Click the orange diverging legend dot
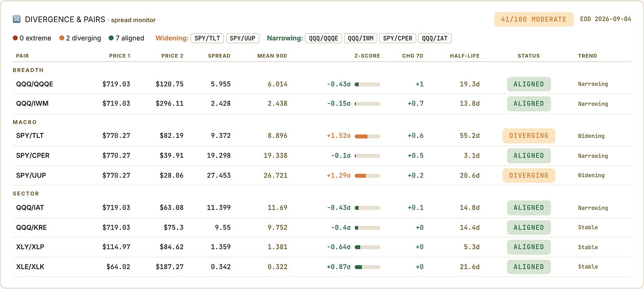The width and height of the screenshot is (644, 289). pyautogui.click(x=61, y=38)
